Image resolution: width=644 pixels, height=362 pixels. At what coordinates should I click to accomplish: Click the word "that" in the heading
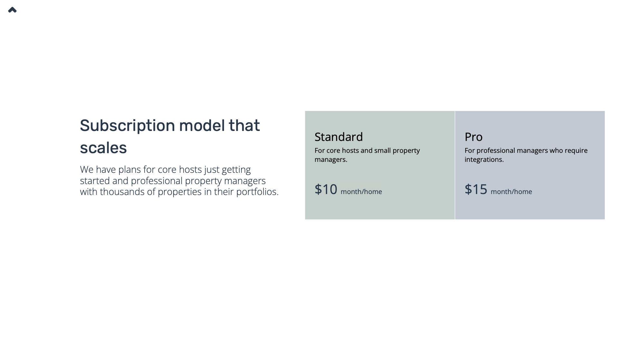tap(244, 126)
